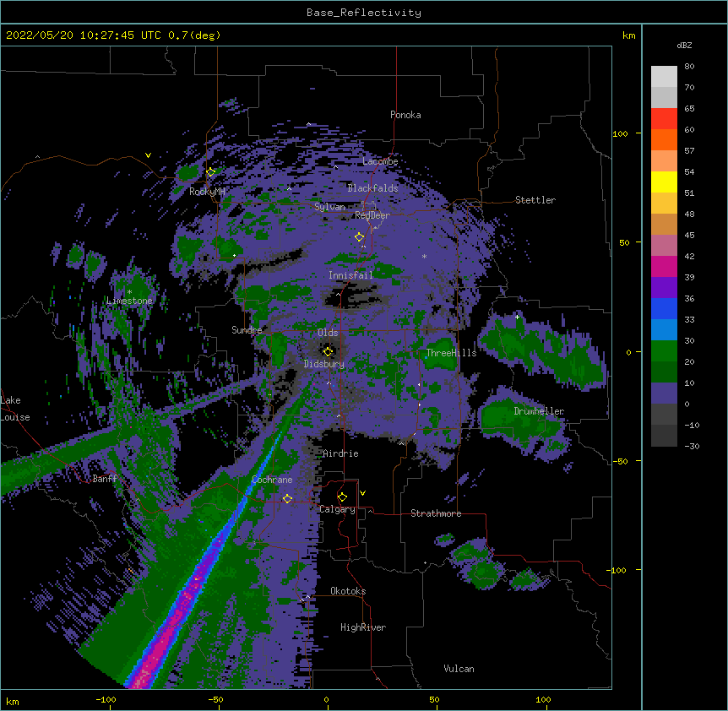Select the HighRiver label
The width and height of the screenshot is (728, 711).
[362, 627]
